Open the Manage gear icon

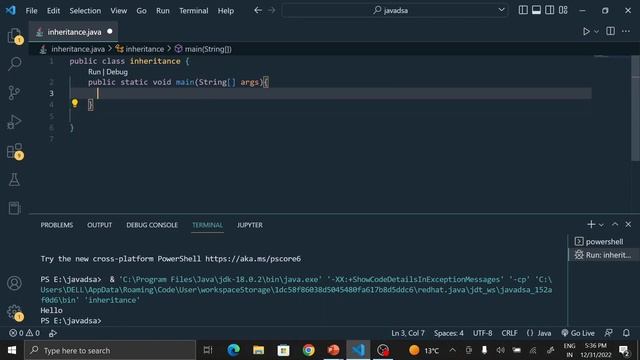[x=14, y=312]
